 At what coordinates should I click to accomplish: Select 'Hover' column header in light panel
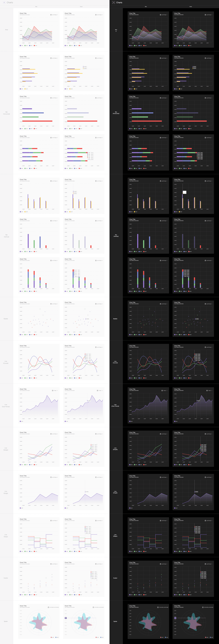pyautogui.click(x=81, y=7)
